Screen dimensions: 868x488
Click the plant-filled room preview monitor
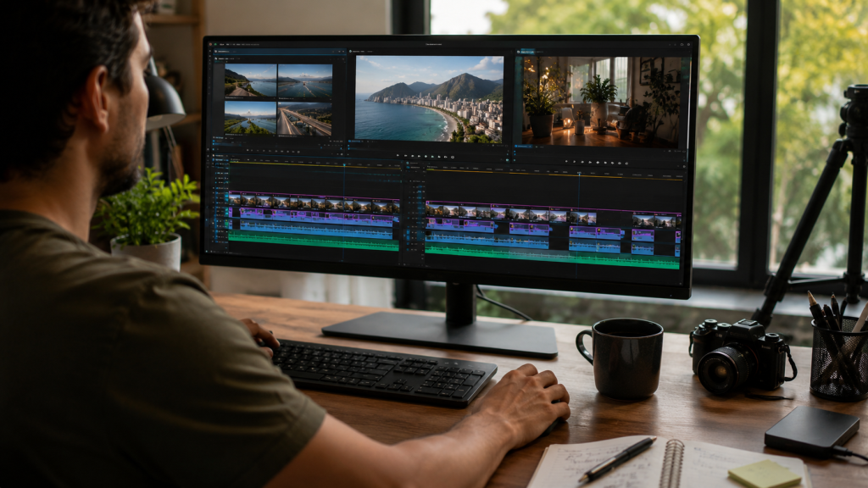pyautogui.click(x=601, y=102)
